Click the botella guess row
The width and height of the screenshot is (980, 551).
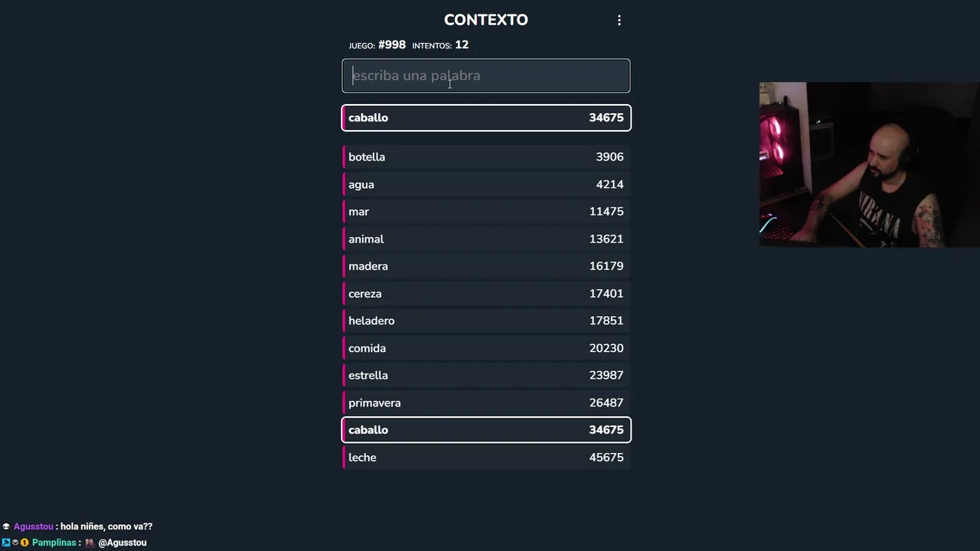click(486, 157)
